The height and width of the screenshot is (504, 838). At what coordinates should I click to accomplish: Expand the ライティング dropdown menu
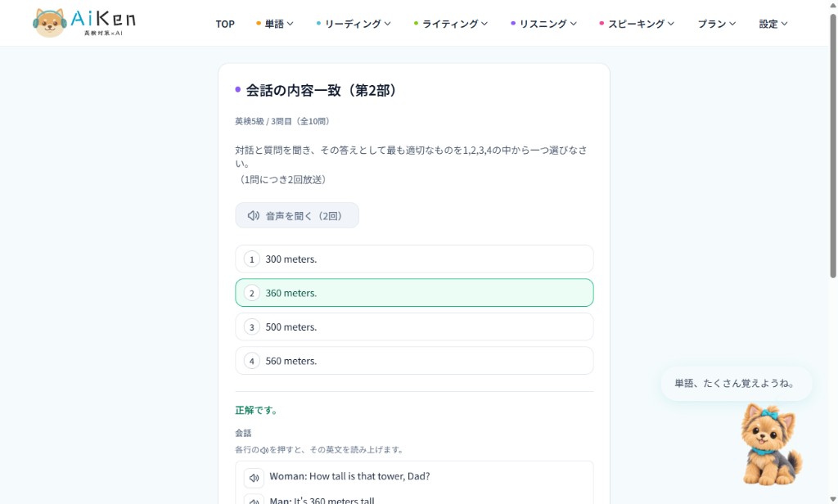(x=451, y=24)
